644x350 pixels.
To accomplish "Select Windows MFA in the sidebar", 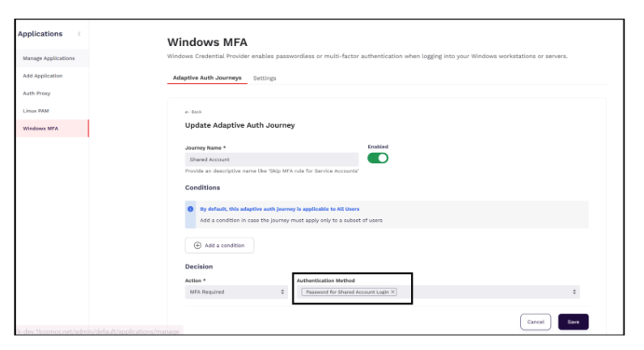I will (x=40, y=129).
